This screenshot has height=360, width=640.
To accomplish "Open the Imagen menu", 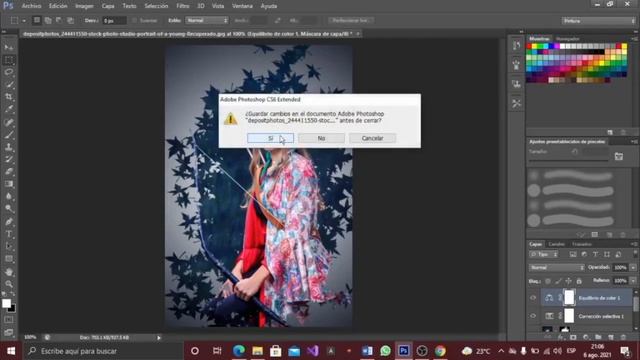I will (84, 6).
